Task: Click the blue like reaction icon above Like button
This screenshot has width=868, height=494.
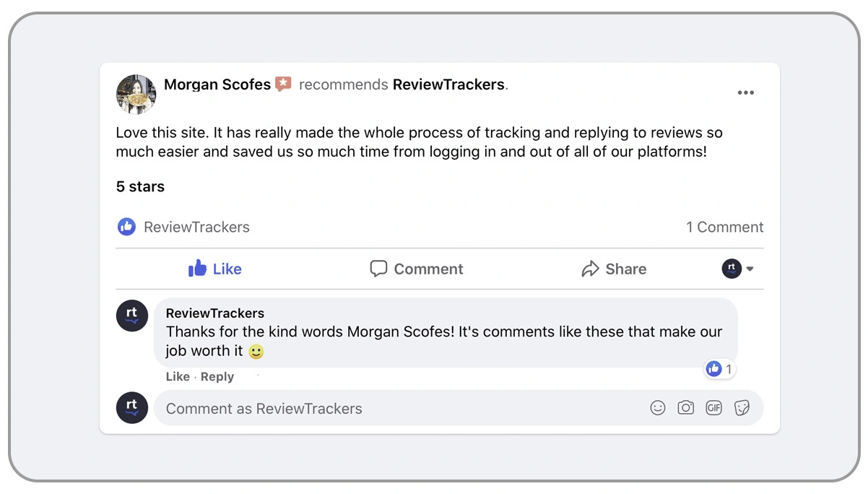Action: [x=126, y=227]
